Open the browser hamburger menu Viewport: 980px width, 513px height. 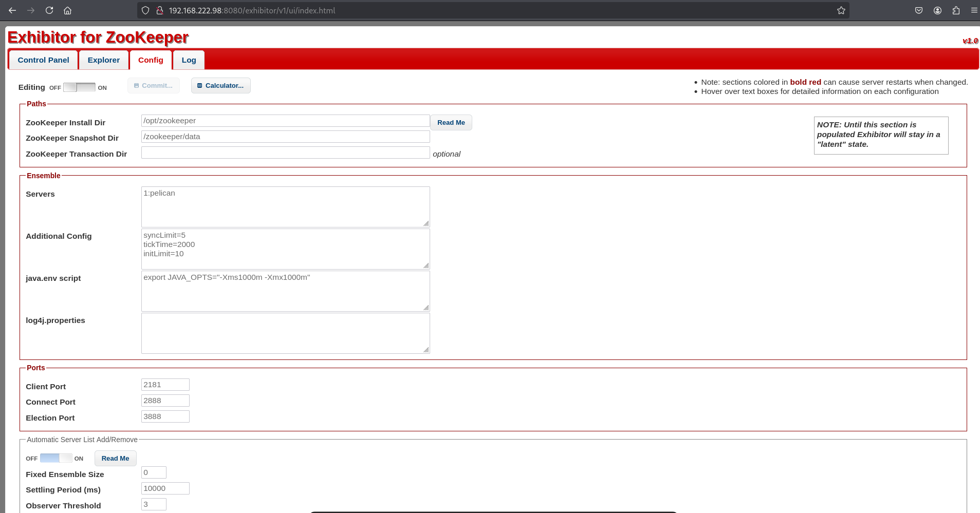(x=974, y=10)
